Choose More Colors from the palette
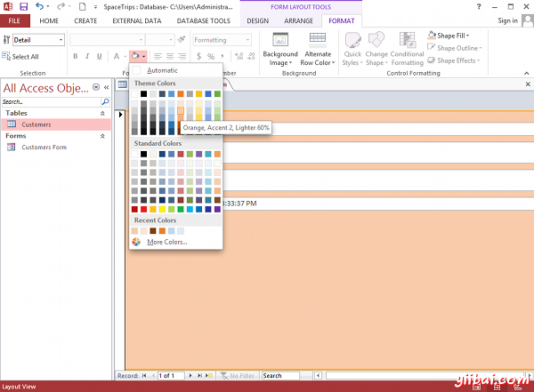Screen dimensions: 534x392 click(166, 242)
